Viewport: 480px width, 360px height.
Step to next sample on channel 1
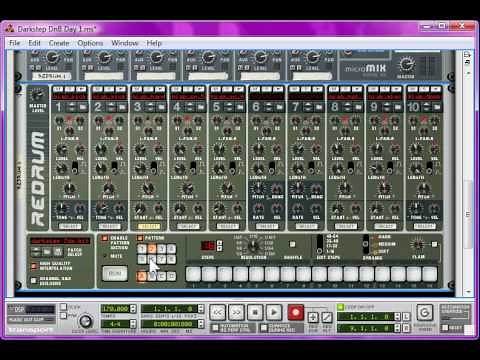tap(72, 107)
